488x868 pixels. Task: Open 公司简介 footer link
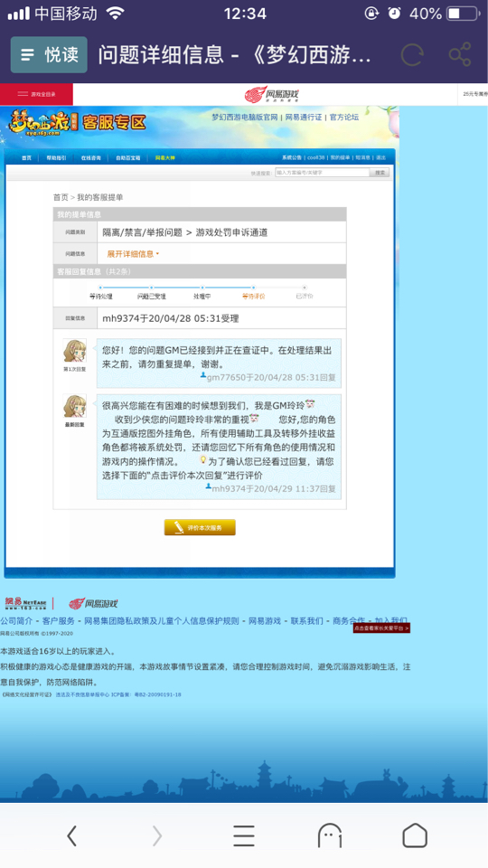[16, 620]
